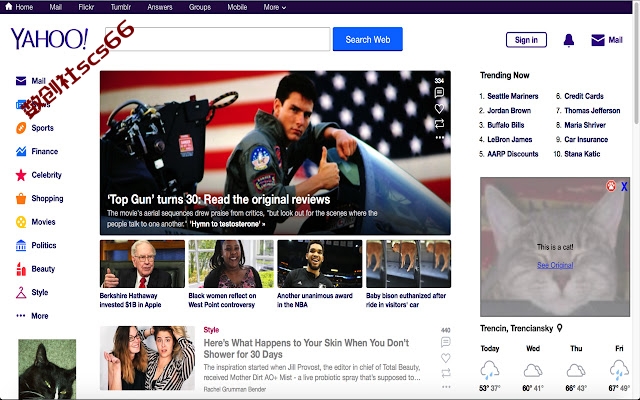This screenshot has height=400, width=640.
Task: Click the location pin next to Trencin
Action: (560, 328)
